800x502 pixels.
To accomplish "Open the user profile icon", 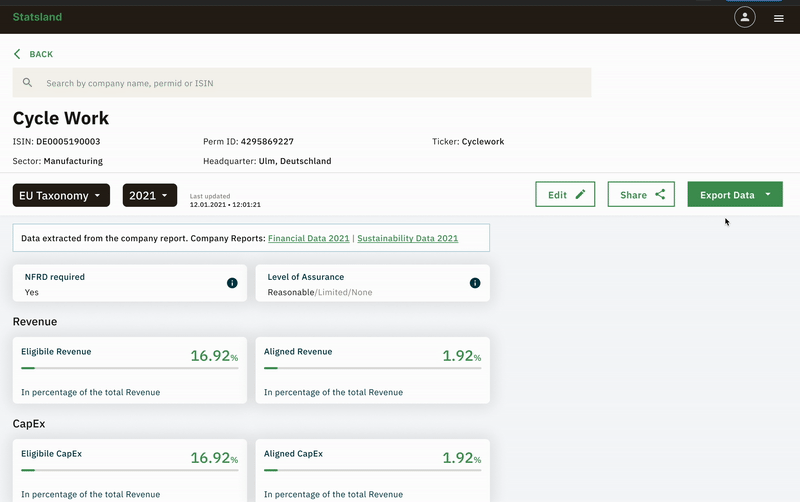I will click(745, 17).
